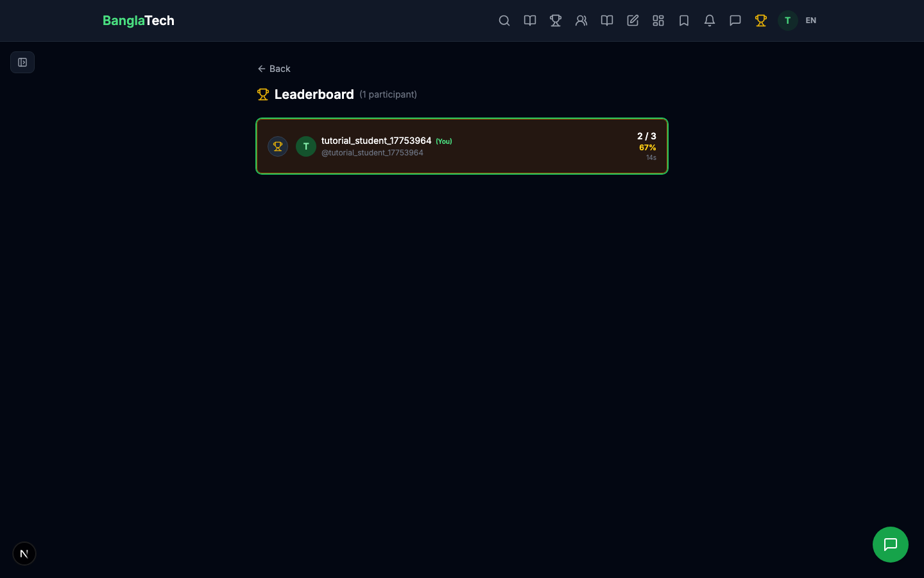Click the 67% score percentage
Viewport: 924px width, 578px height.
(x=647, y=147)
